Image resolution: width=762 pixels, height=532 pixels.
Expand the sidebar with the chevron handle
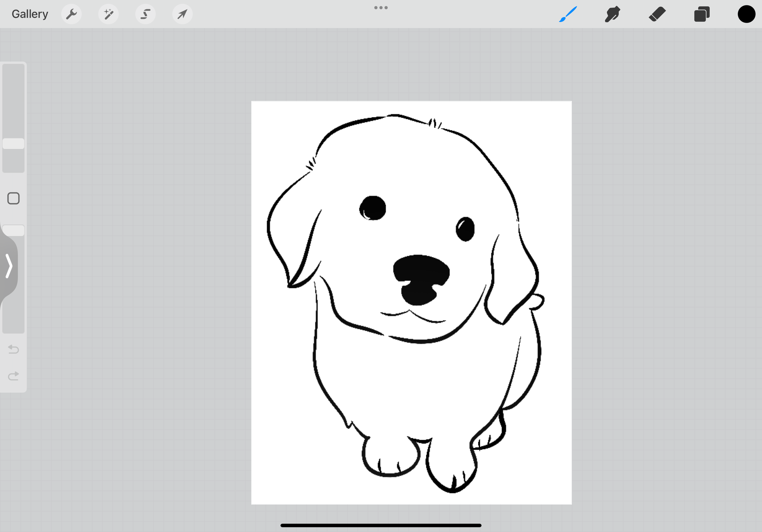9,266
